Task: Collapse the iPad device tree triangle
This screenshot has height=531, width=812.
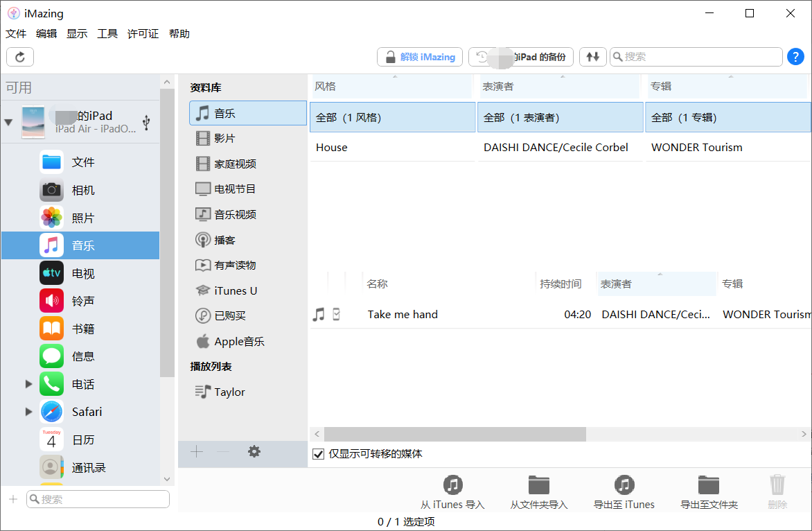Action: pyautogui.click(x=8, y=122)
